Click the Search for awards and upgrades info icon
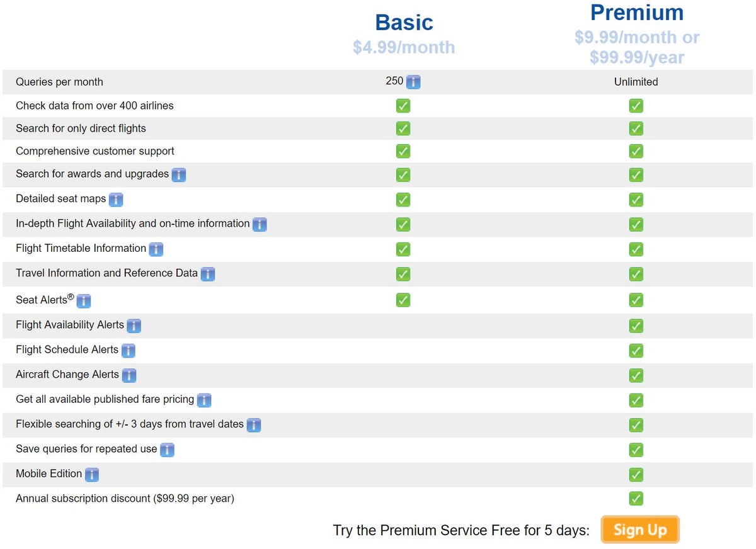The image size is (756, 549). pos(179,175)
